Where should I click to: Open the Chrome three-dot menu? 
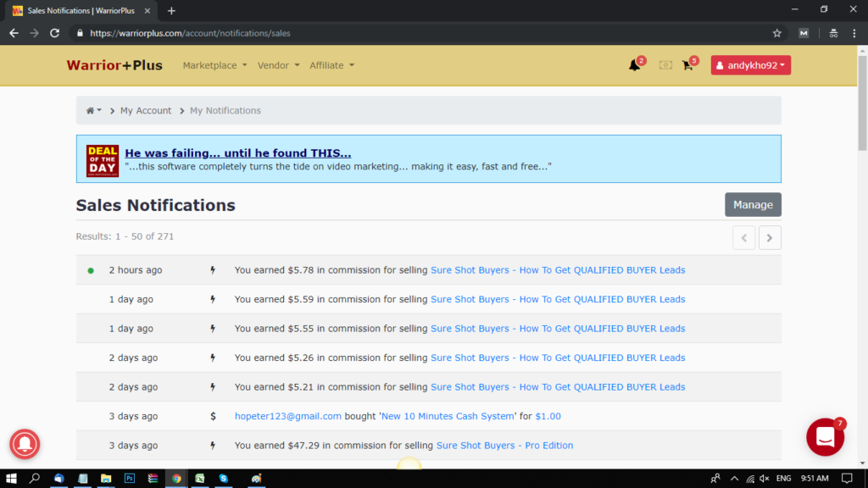pos(854,33)
